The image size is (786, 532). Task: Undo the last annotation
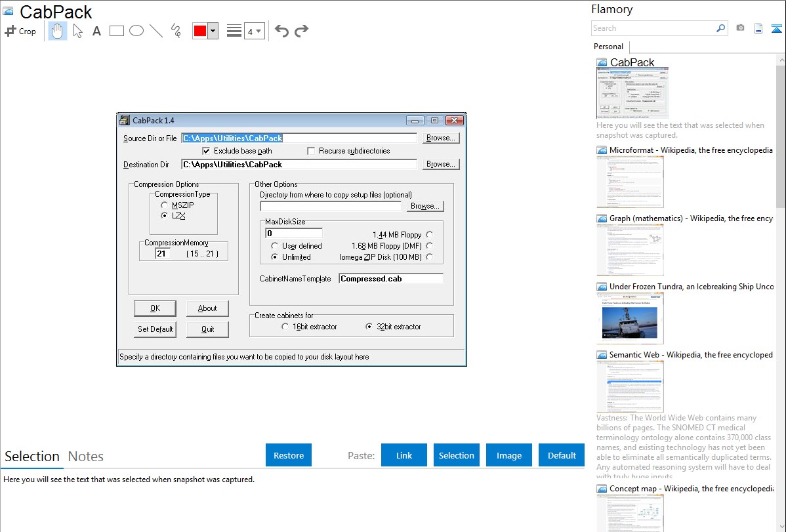coord(281,31)
